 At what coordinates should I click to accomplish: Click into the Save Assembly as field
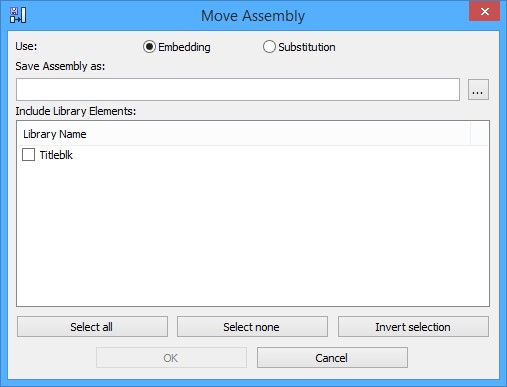[238, 89]
